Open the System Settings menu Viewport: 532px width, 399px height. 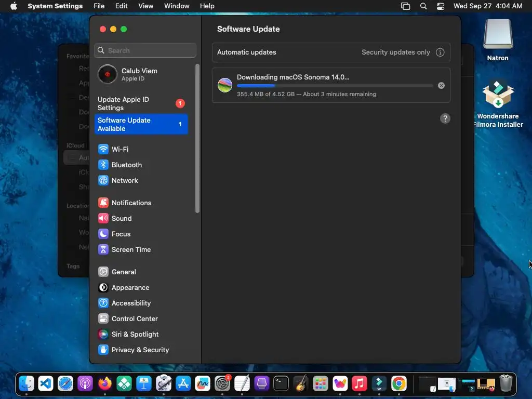pyautogui.click(x=55, y=6)
